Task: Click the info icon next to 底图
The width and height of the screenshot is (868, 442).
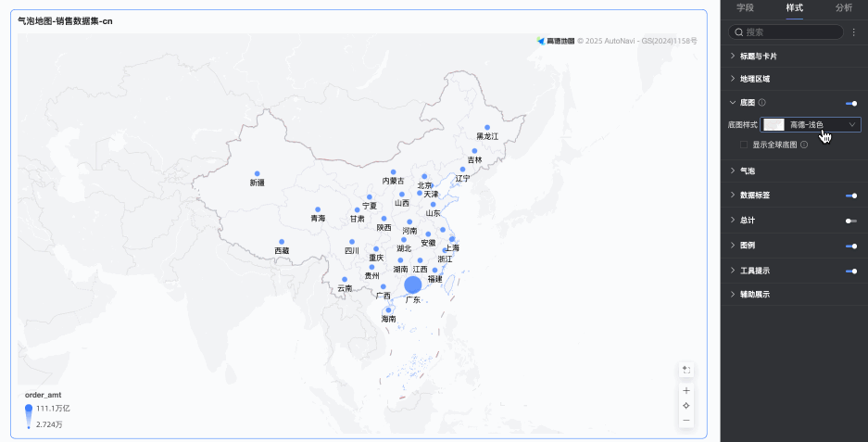Action: (x=761, y=103)
